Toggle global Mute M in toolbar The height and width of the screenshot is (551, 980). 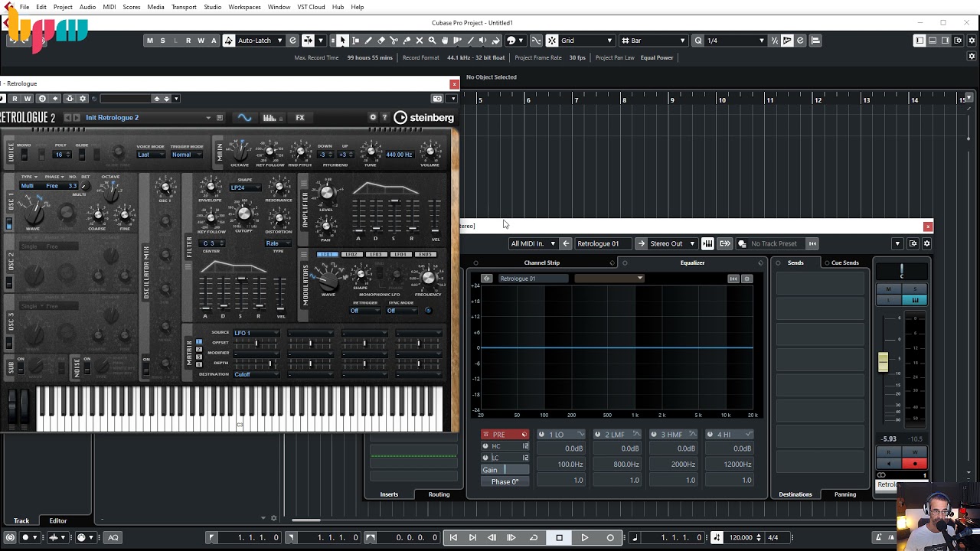(x=149, y=41)
